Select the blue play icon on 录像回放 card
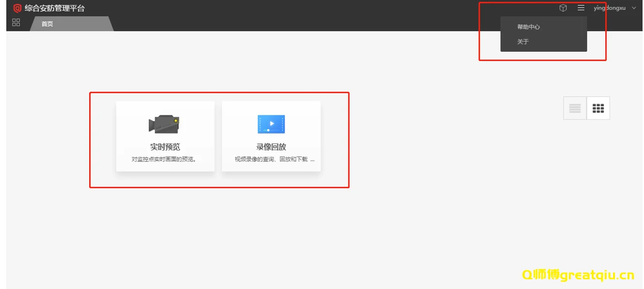644x289 pixels. coord(271,123)
